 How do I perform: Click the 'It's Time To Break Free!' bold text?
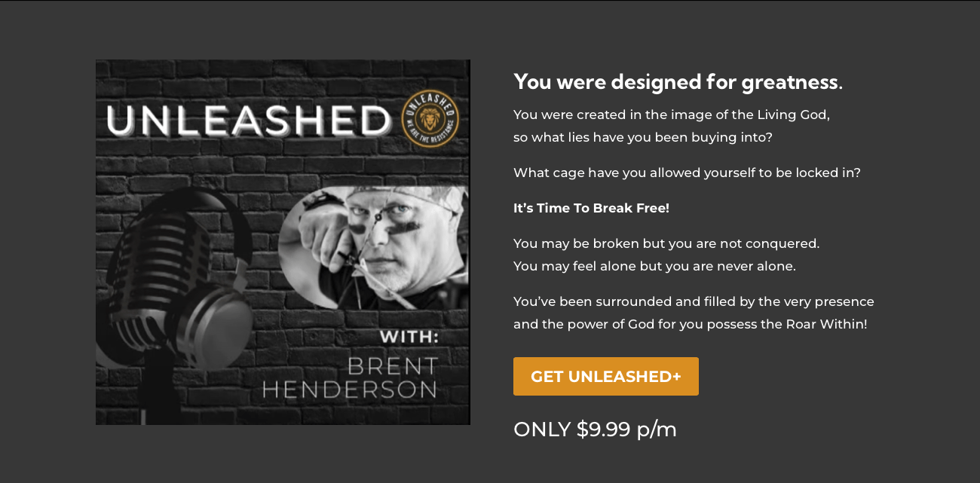[590, 208]
